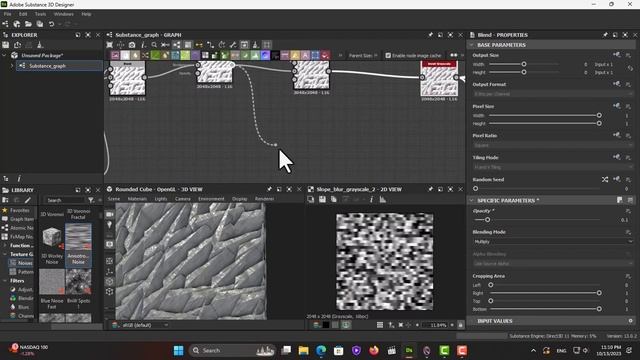Screen dimensions: 640x360
Task: Open the Output Format dropdown
Action: point(553,94)
